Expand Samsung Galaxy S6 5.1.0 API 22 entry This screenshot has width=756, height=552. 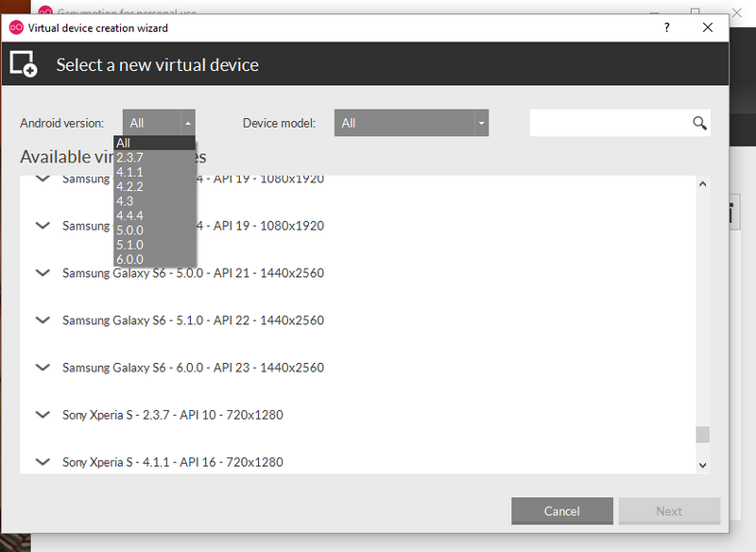coord(43,320)
